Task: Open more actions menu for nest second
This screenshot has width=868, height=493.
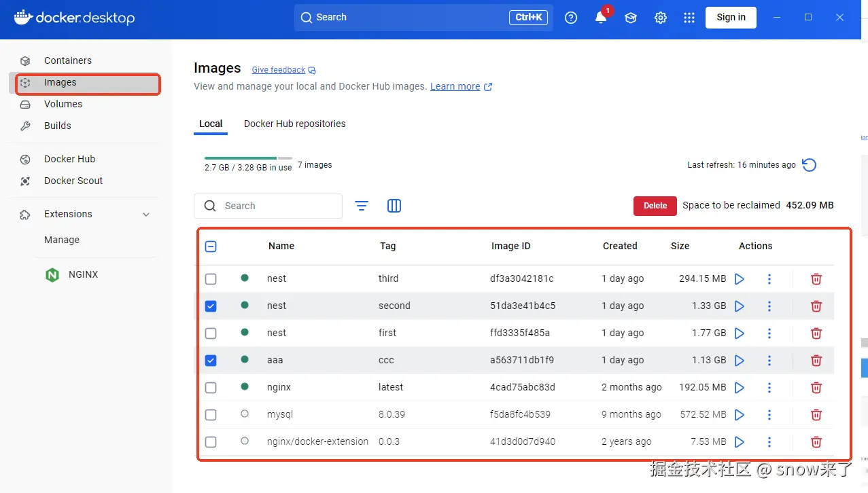Action: [x=769, y=306]
